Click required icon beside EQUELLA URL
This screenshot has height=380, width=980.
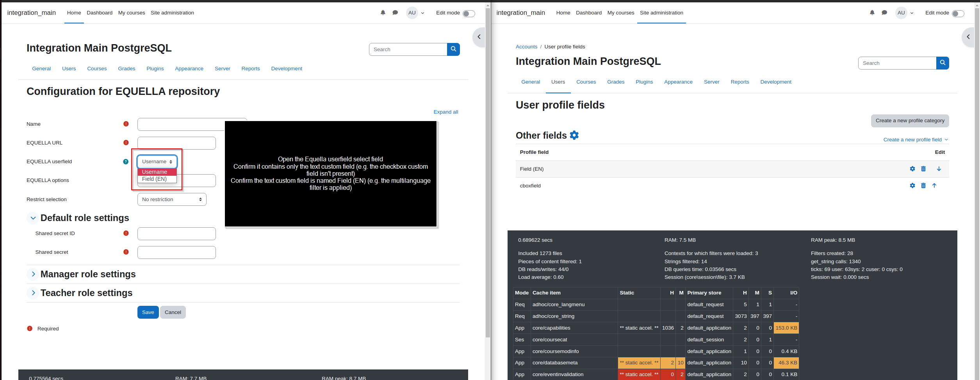coord(126,143)
